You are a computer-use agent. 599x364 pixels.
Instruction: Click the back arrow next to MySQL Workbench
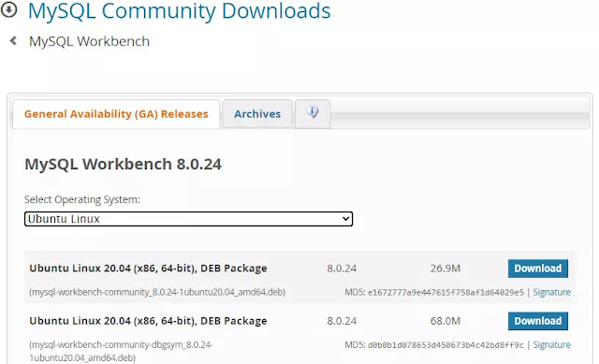coord(13,40)
